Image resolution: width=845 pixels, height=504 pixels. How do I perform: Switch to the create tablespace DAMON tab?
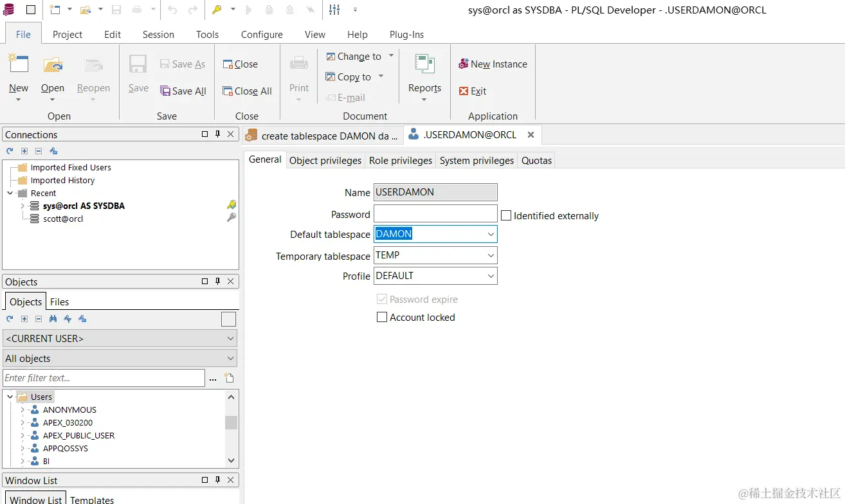click(323, 136)
